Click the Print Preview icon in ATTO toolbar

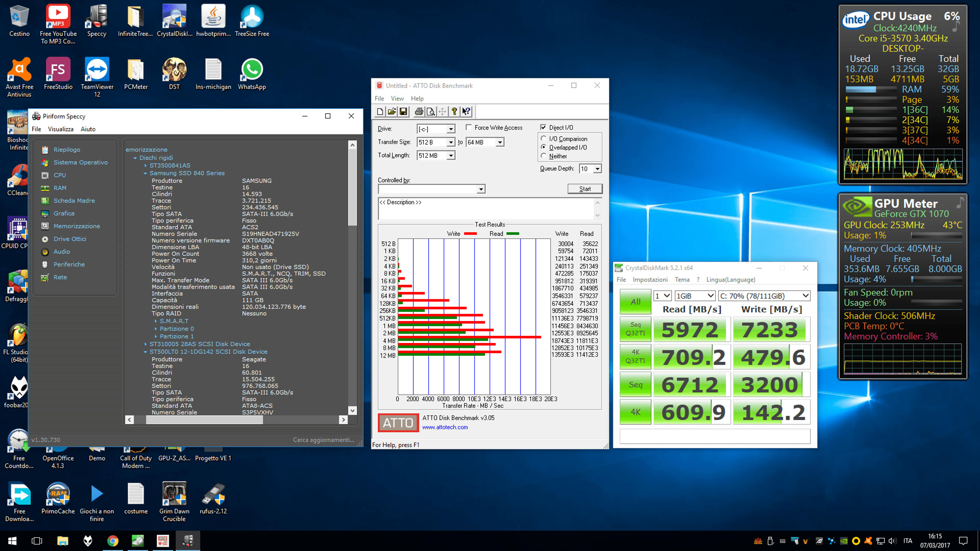click(431, 111)
